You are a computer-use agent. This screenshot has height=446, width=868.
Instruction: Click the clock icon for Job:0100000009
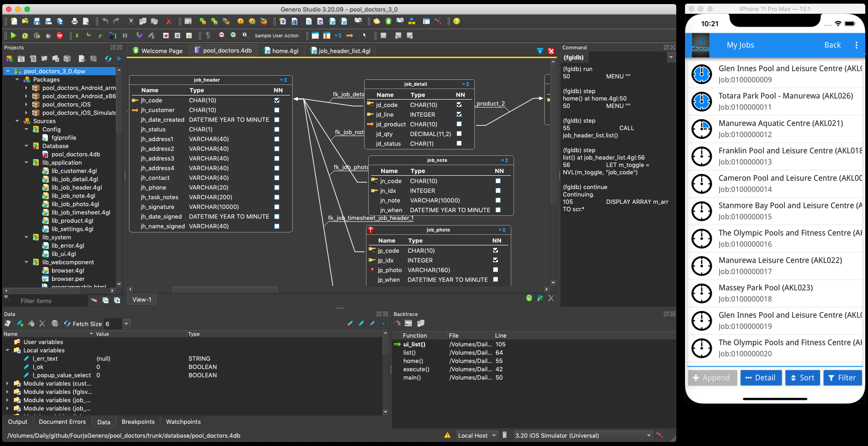click(x=702, y=74)
